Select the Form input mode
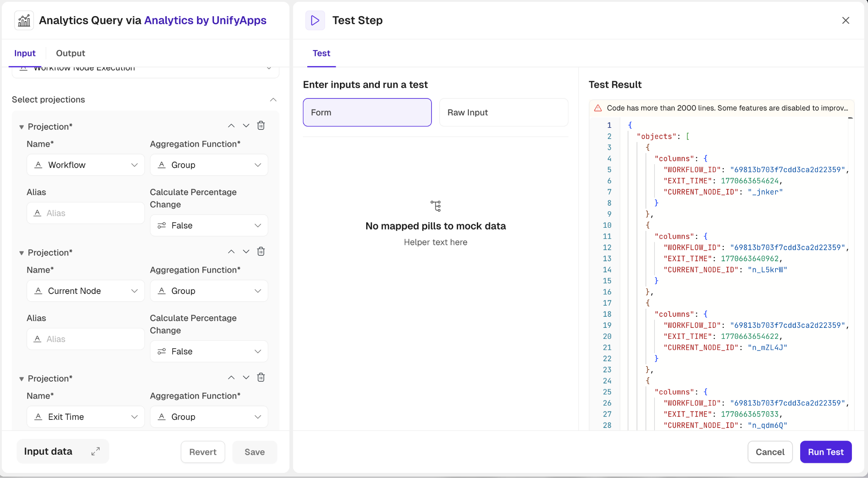This screenshot has height=478, width=868. click(367, 112)
